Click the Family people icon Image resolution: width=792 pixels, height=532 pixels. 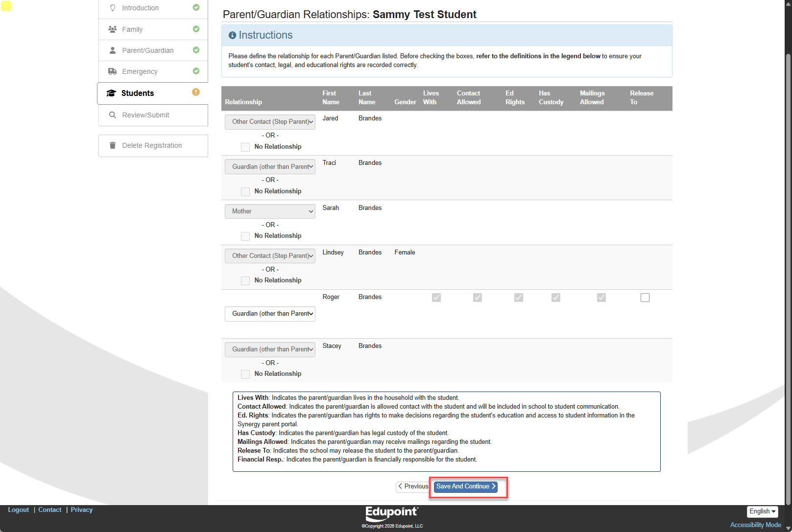112,29
